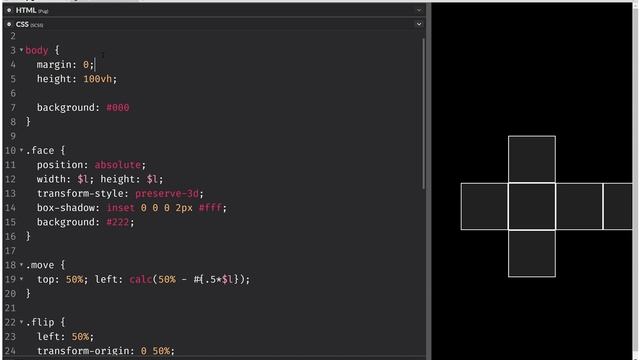Open the CSS panel dropdown chevron
Image resolution: width=640 pixels, height=360 pixels.
click(x=419, y=24)
